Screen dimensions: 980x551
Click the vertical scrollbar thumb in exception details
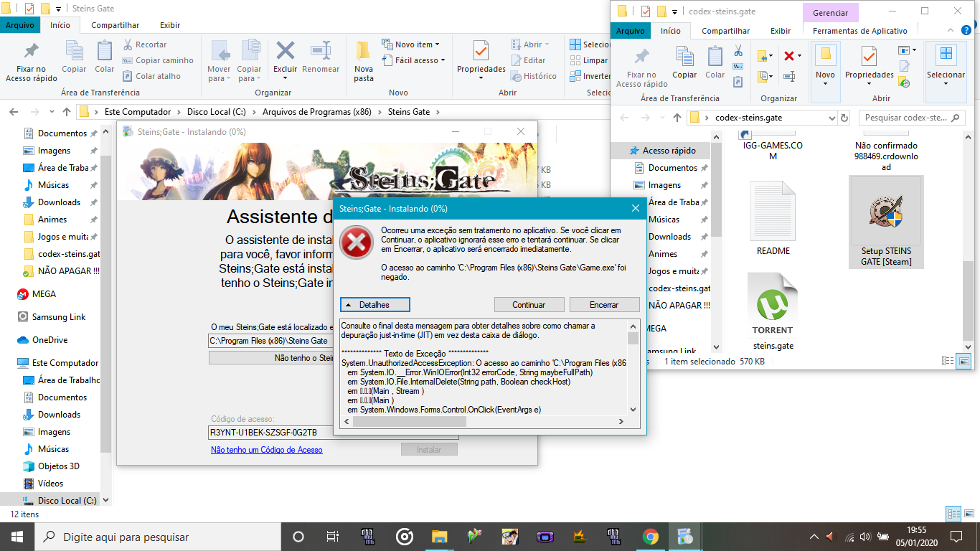(x=633, y=338)
